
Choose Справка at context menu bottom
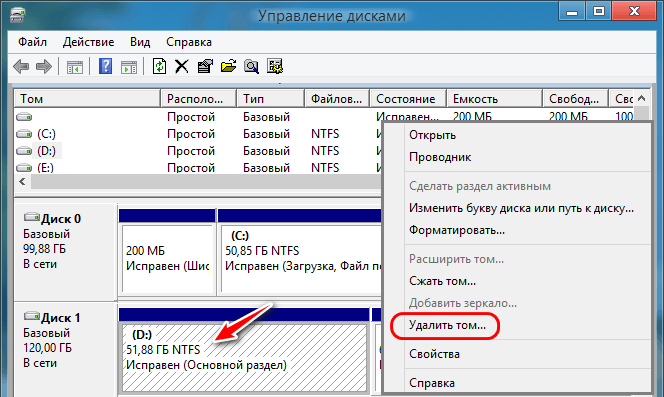click(x=432, y=383)
